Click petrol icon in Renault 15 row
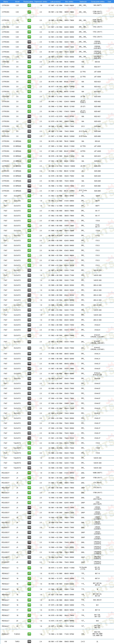The image size is (114, 644). point(29,573)
